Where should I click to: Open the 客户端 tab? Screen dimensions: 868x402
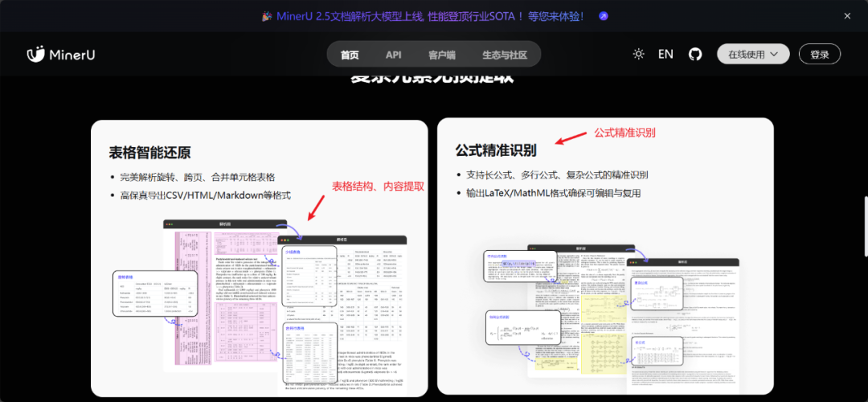click(x=441, y=55)
